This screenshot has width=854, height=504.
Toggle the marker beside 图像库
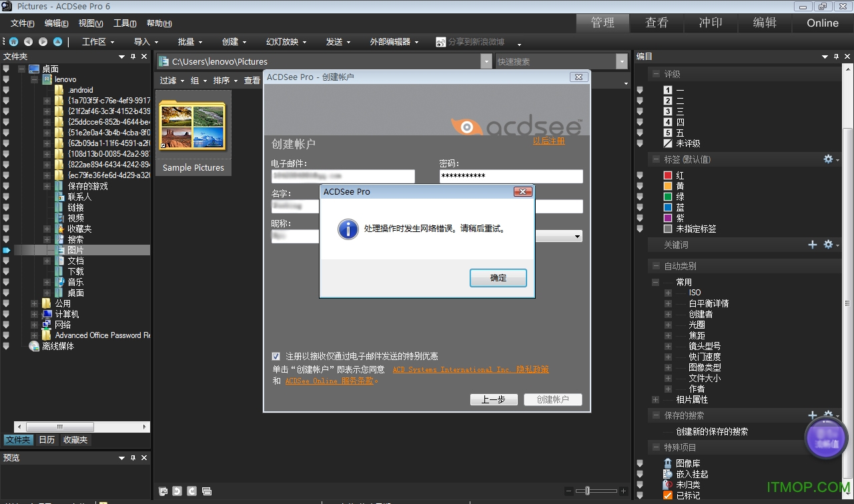640,463
